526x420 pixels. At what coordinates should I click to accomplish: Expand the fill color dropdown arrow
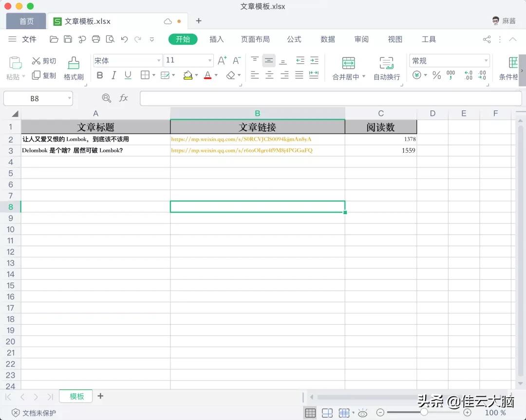196,75
